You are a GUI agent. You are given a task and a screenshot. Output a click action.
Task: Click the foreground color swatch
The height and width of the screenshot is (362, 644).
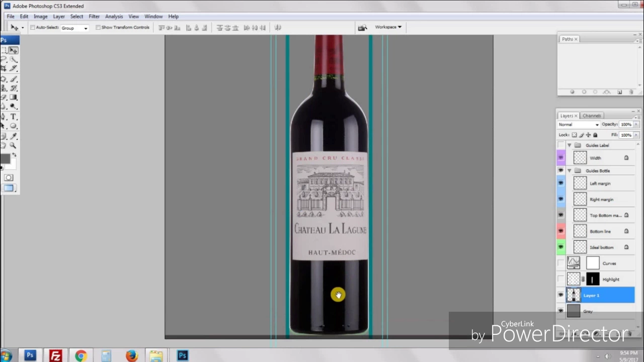pos(5,159)
